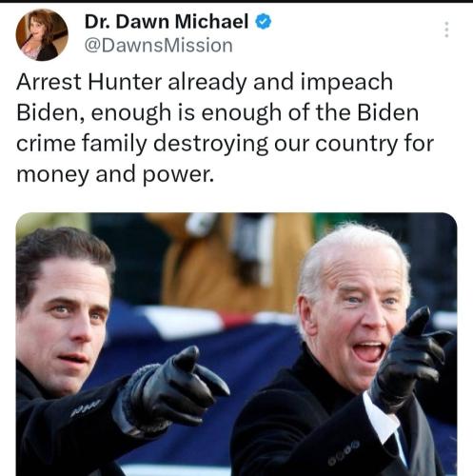Open the attached photo in full view
The height and width of the screenshot is (476, 473).
[236, 344]
